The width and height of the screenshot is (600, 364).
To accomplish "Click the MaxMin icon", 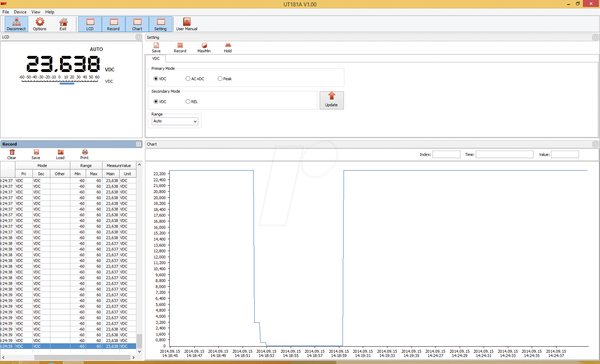I will coord(204,47).
